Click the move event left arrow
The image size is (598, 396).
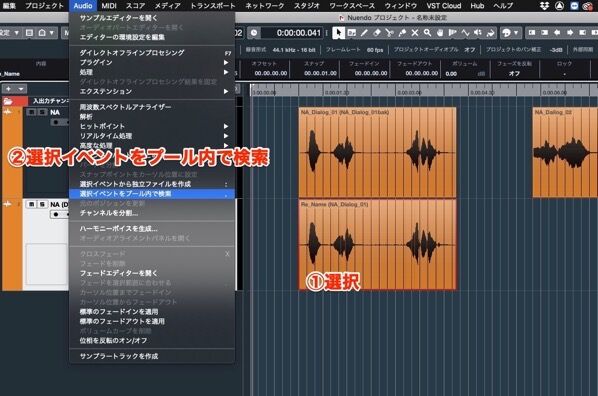click(x=557, y=33)
